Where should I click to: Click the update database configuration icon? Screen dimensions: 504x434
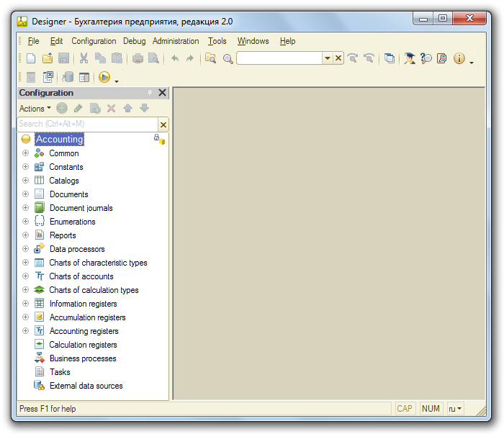(x=68, y=77)
